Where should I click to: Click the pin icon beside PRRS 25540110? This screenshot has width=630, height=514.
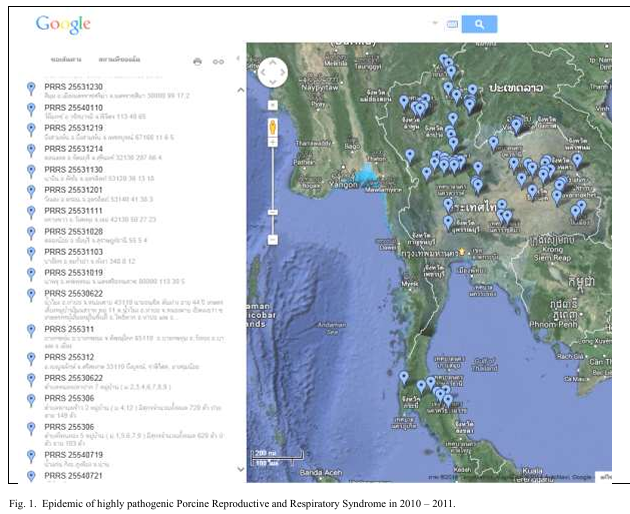coord(31,110)
